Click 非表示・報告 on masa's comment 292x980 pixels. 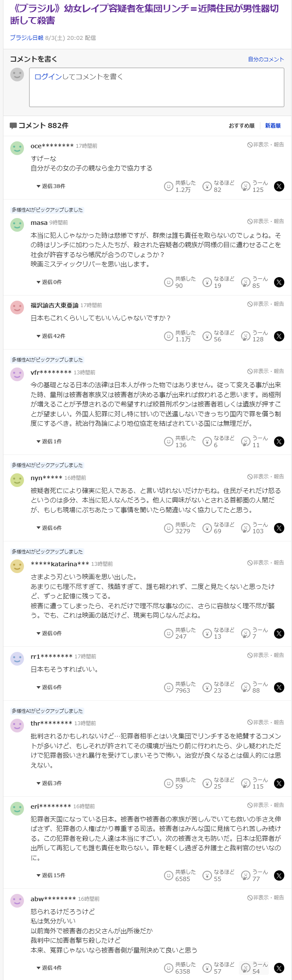click(265, 221)
